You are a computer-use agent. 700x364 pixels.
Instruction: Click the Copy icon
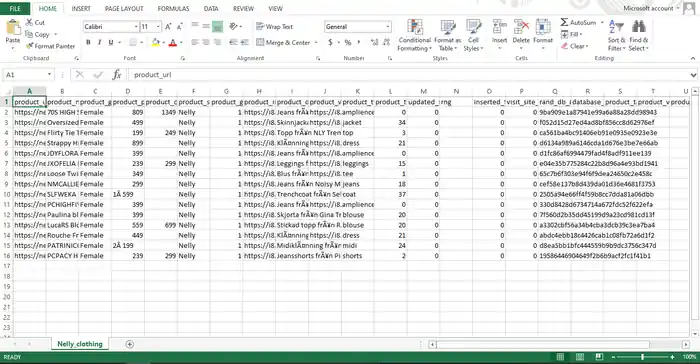29,34
